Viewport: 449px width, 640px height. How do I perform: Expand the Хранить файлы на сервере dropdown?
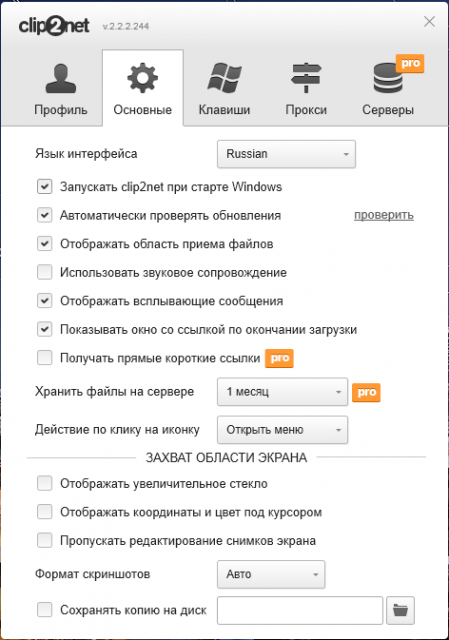(282, 392)
